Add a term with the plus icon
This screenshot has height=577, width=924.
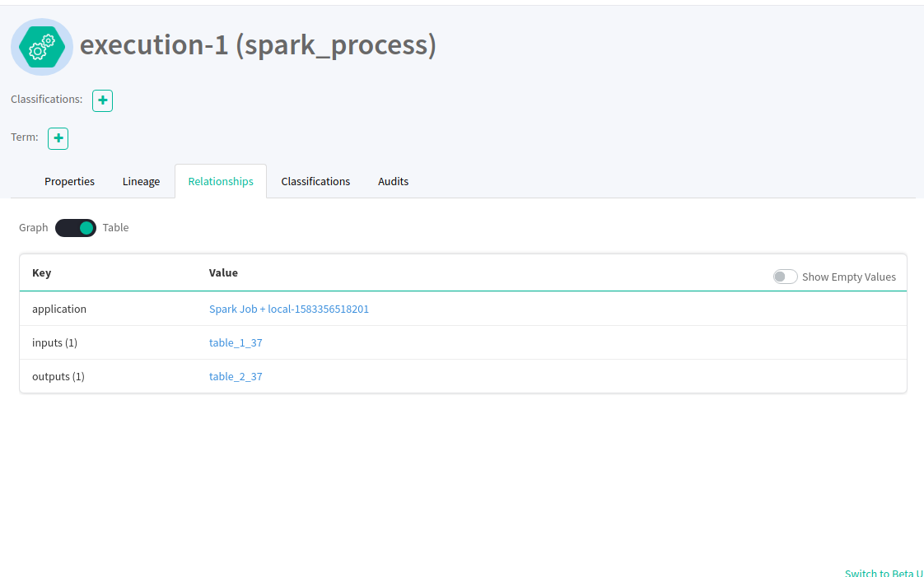coord(58,138)
